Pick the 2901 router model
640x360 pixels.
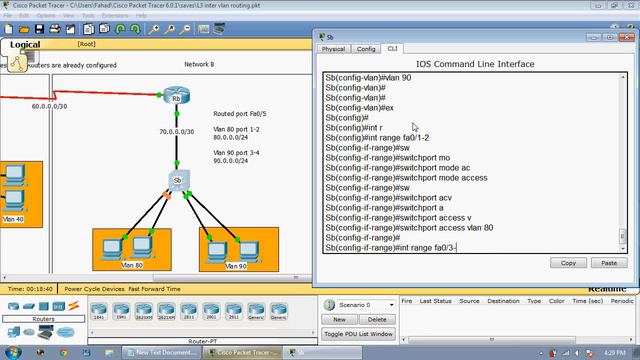(x=211, y=311)
